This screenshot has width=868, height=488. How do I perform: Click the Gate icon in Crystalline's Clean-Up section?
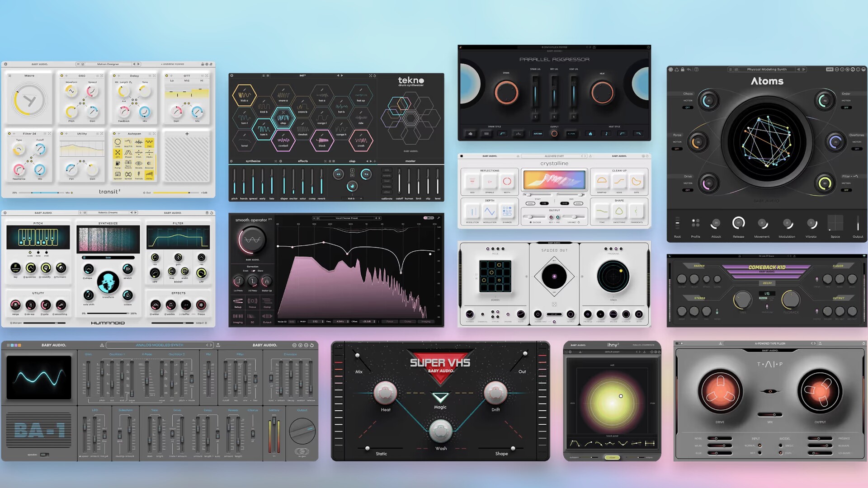coord(636,182)
